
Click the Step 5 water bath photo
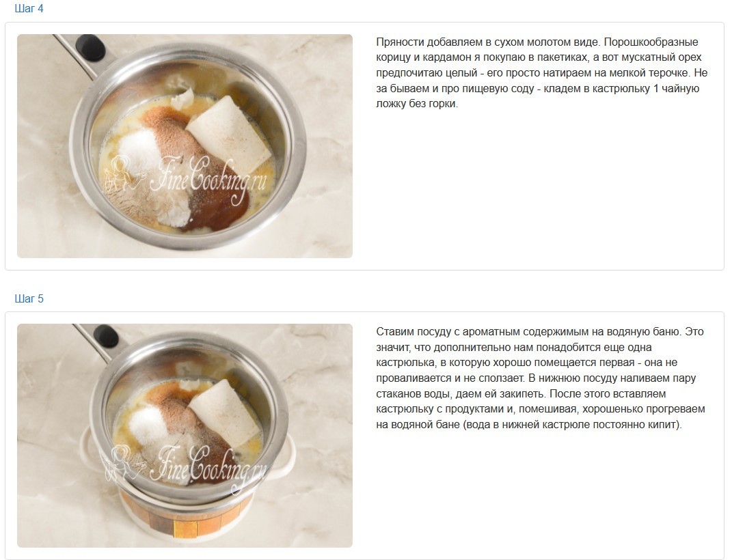click(185, 436)
